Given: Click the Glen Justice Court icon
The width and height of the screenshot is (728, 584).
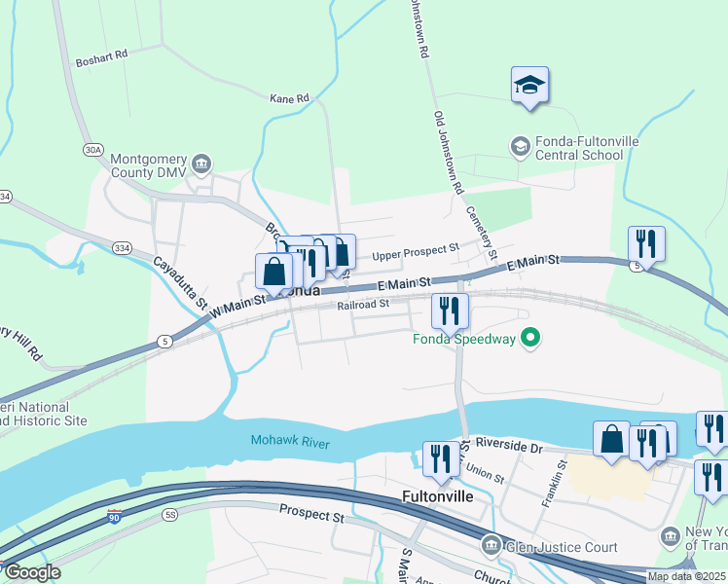Looking at the screenshot, I should [491, 545].
